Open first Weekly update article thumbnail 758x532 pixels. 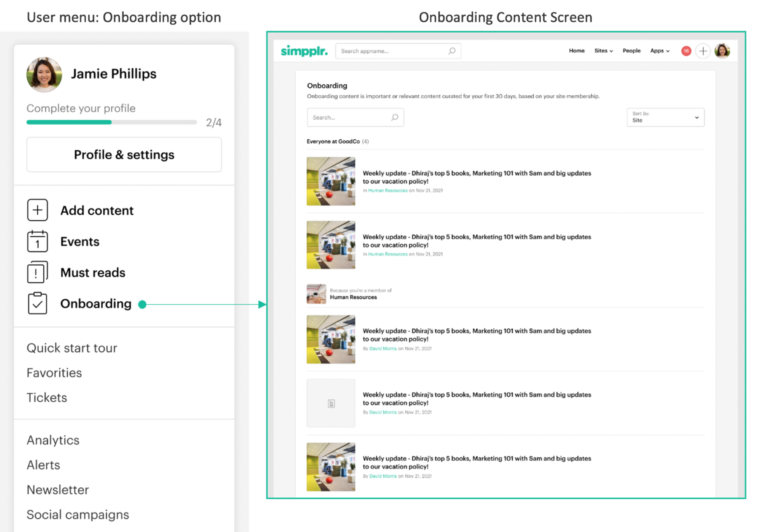[331, 181]
